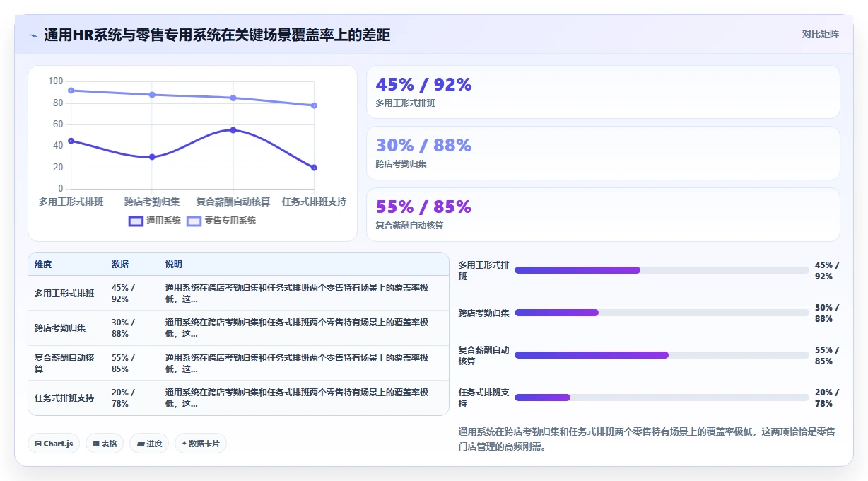The image size is (868, 481).
Task: Click 通用系统 chart point at 复合薪酬自动核算 (55)
Action: pos(233,130)
